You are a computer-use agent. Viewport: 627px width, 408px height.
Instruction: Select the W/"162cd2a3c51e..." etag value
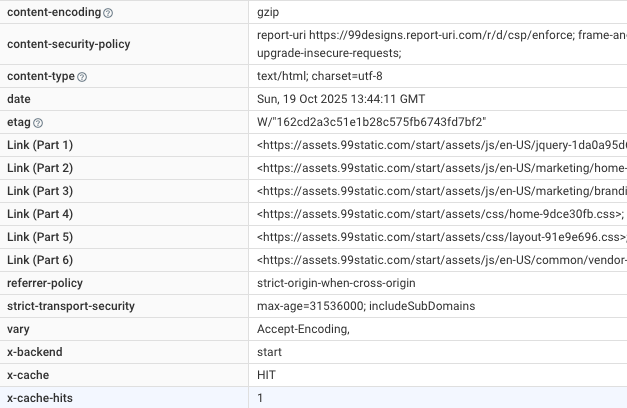(x=371, y=122)
